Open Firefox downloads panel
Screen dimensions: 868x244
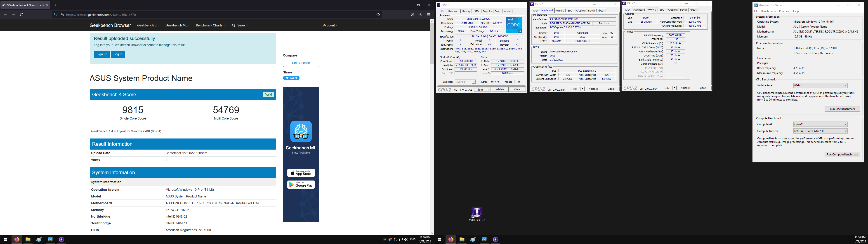(x=420, y=14)
